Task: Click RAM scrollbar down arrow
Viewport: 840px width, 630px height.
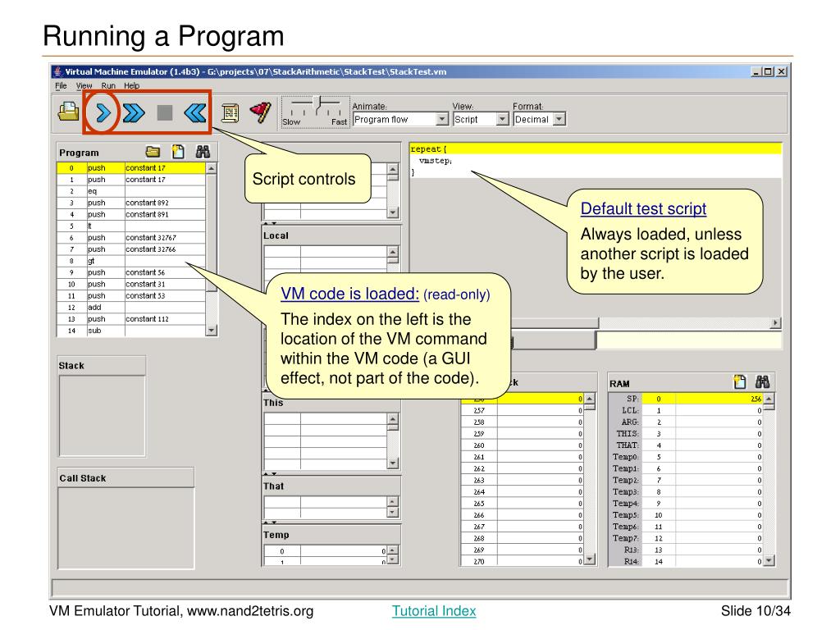Action: coord(769,561)
